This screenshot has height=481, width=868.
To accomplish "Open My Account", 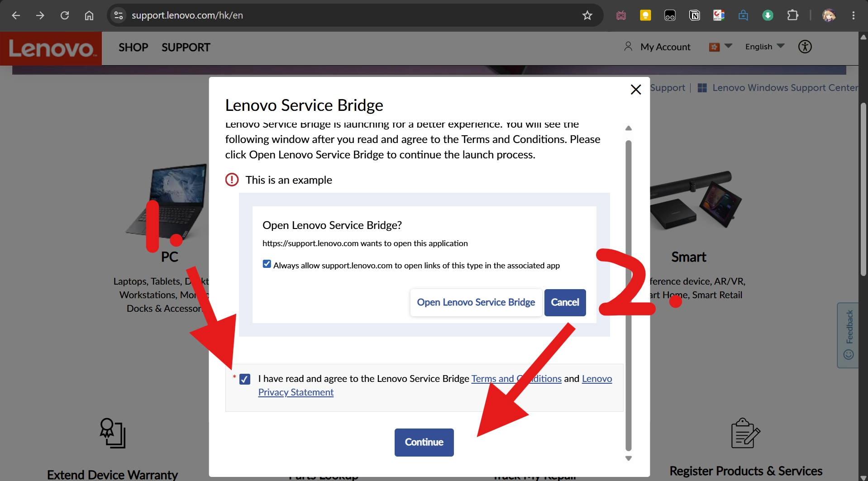I will (657, 47).
